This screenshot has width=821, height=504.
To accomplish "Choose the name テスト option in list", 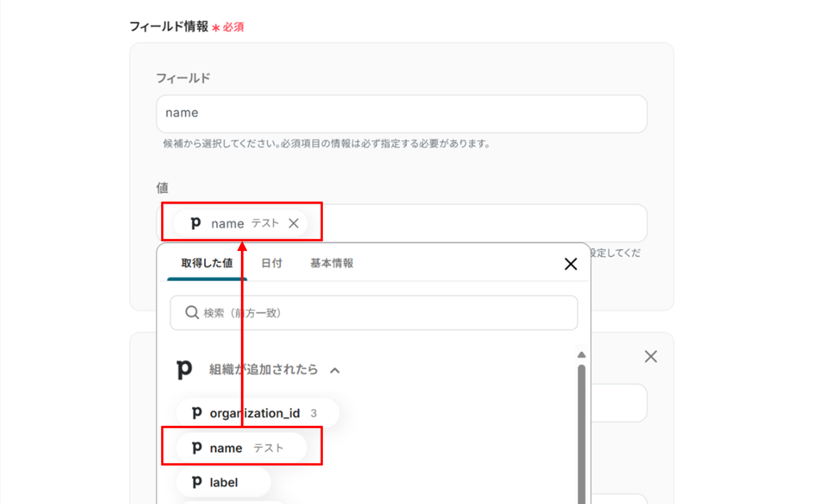I will point(241,447).
